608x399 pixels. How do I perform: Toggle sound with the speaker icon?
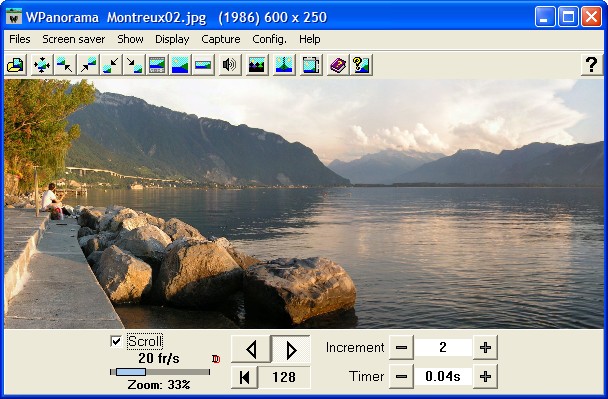coord(229,65)
